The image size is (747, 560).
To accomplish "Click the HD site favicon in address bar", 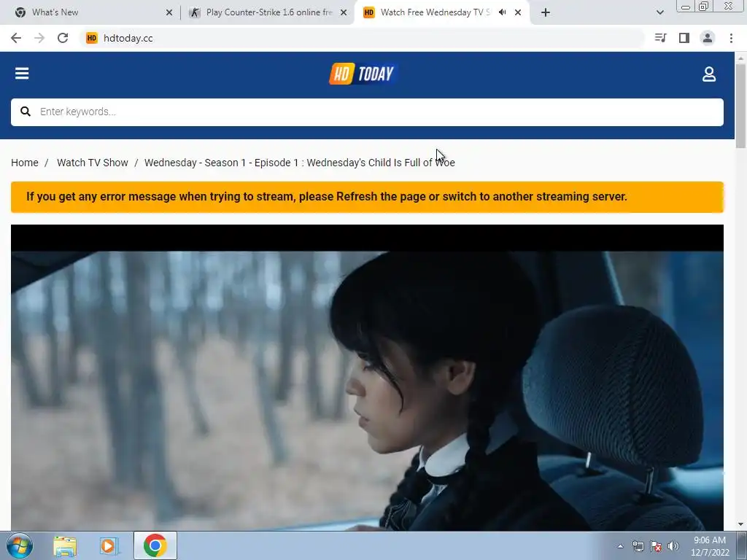I will pos(91,38).
